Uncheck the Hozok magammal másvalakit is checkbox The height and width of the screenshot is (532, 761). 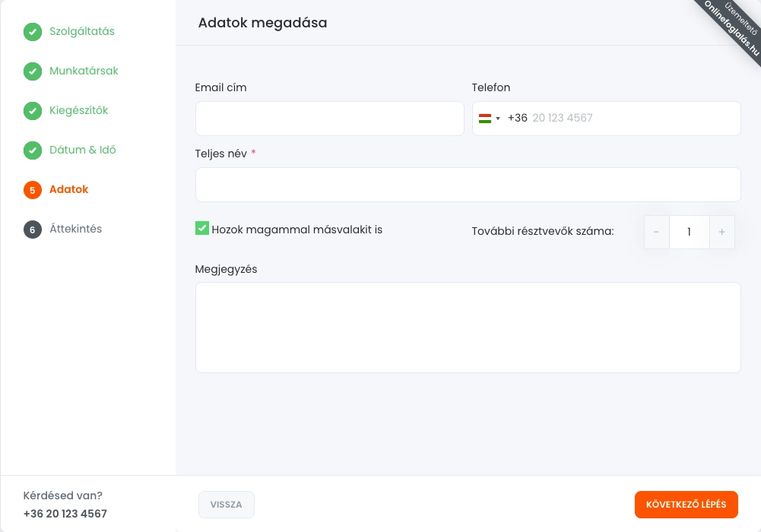[x=202, y=228]
